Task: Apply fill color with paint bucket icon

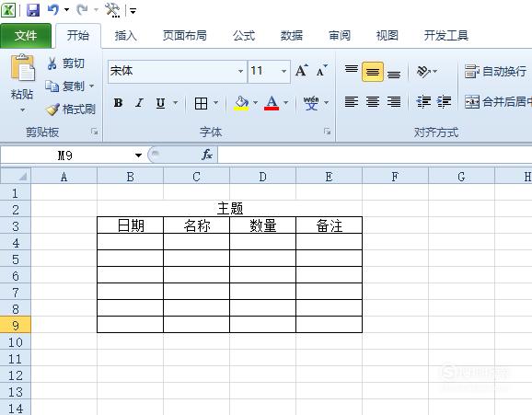Action: tap(241, 103)
